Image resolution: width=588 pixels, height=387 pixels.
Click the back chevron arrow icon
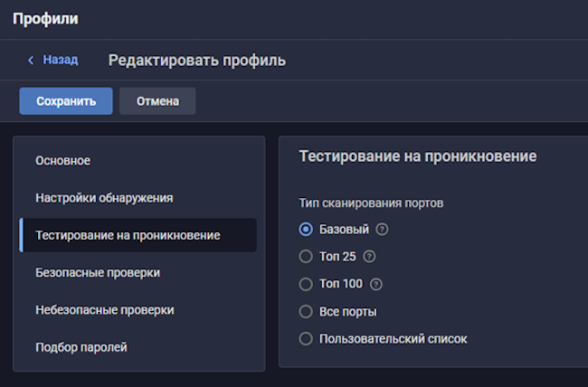[x=31, y=61]
